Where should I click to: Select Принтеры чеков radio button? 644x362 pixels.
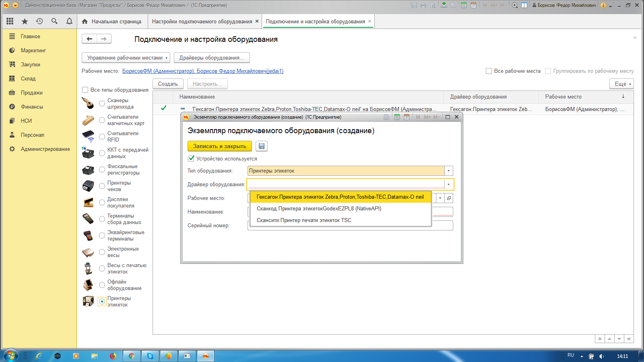coord(102,186)
